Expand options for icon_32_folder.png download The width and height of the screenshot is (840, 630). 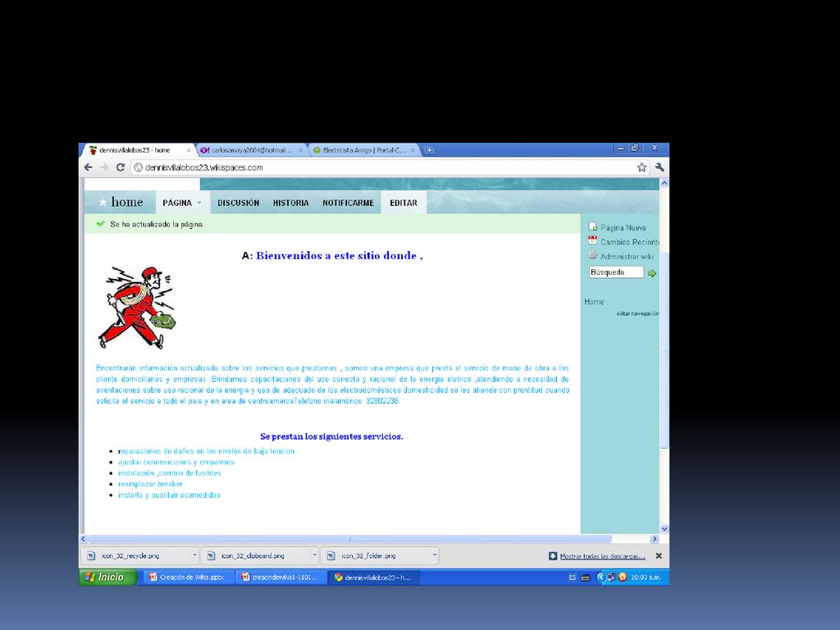click(x=435, y=555)
